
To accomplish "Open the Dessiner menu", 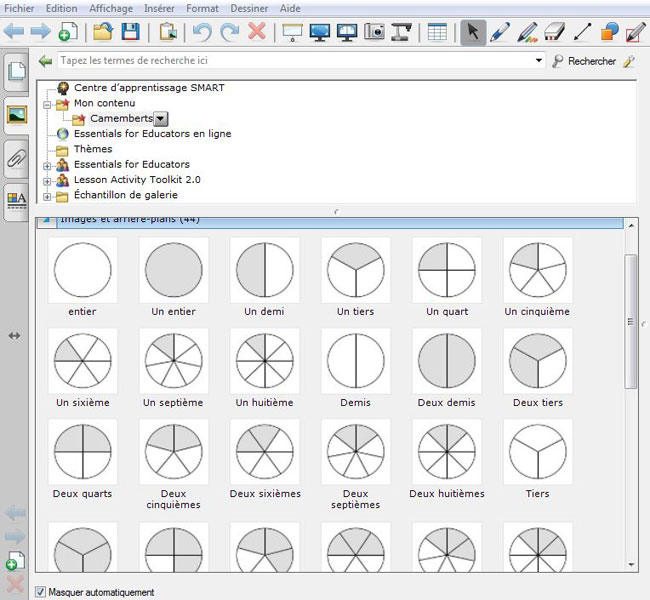I will (x=250, y=8).
